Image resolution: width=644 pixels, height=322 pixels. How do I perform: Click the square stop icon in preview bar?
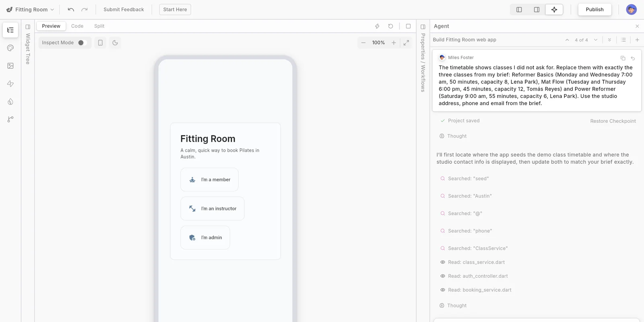coord(408,26)
